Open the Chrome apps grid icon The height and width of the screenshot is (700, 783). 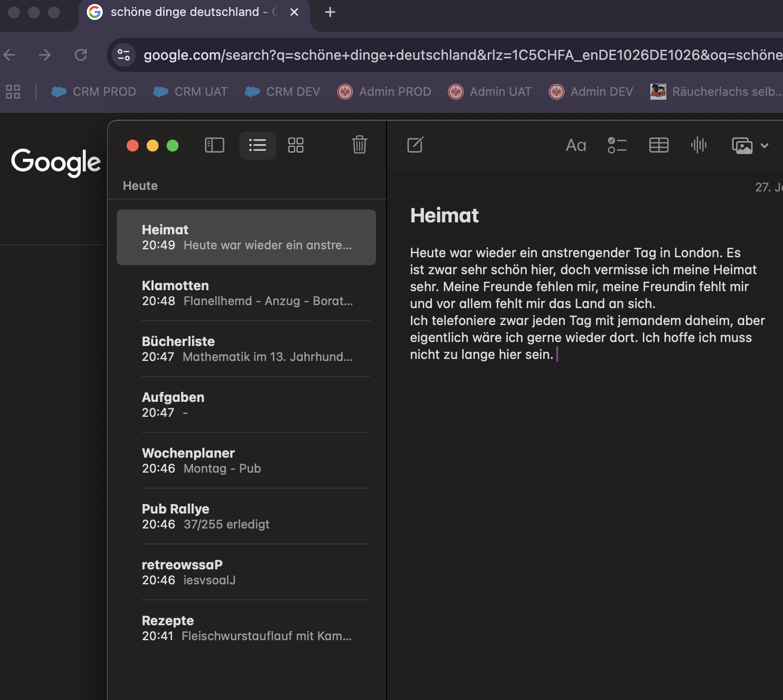click(x=13, y=92)
